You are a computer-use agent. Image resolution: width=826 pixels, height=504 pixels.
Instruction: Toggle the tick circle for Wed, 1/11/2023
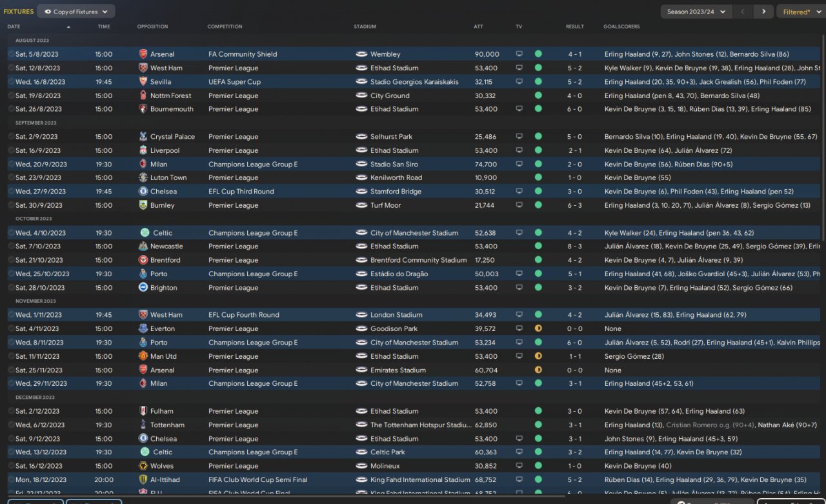coord(11,315)
